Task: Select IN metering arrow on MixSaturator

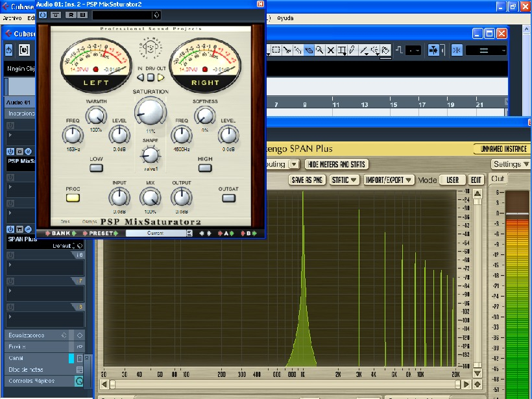Action: [x=140, y=78]
